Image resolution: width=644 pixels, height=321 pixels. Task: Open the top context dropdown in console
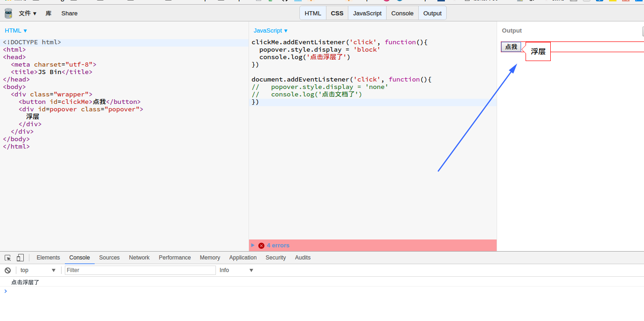(x=38, y=270)
